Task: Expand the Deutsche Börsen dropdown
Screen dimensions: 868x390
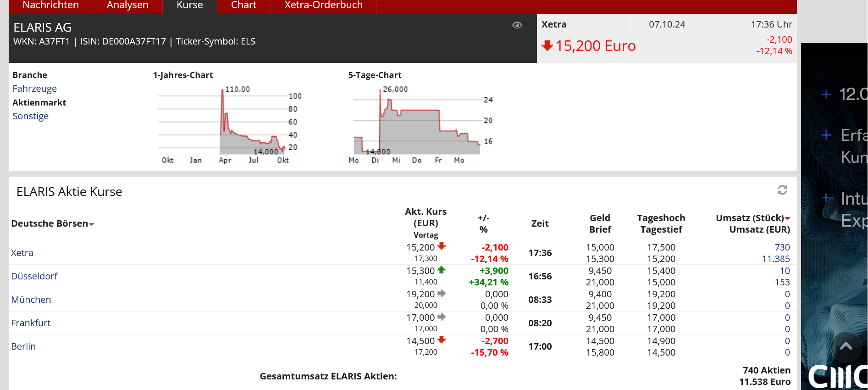Action: [92, 224]
